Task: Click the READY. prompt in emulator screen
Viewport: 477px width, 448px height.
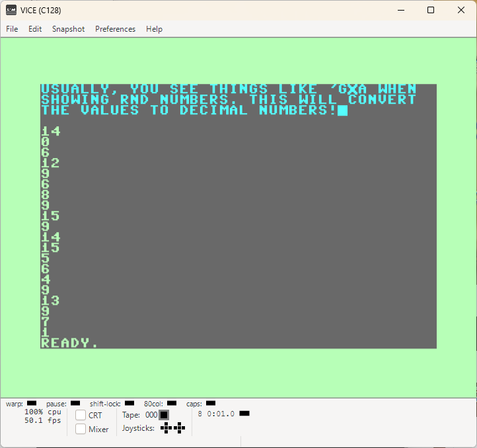Action: [69, 343]
